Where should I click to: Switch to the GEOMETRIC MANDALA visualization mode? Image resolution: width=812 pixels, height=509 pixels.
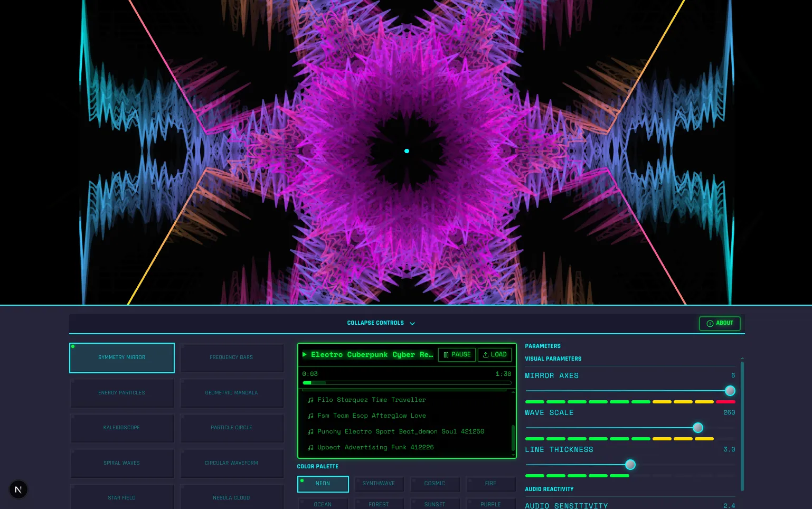tap(231, 393)
